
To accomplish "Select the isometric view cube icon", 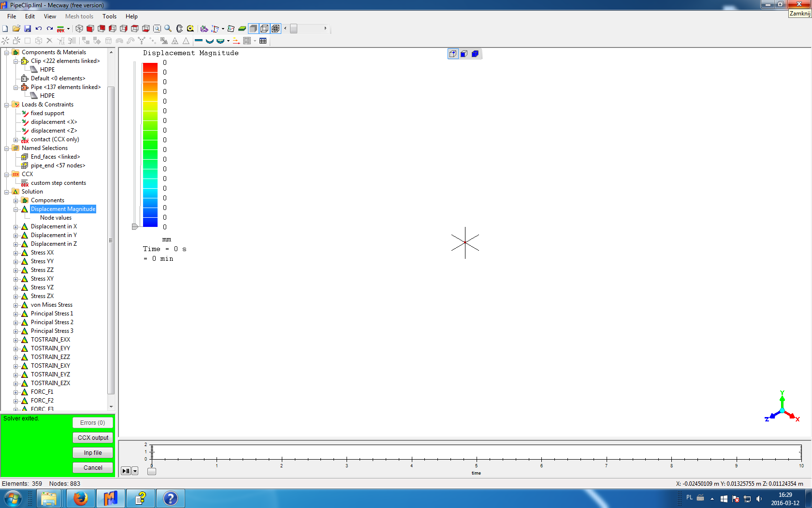I will pyautogui.click(x=79, y=29).
